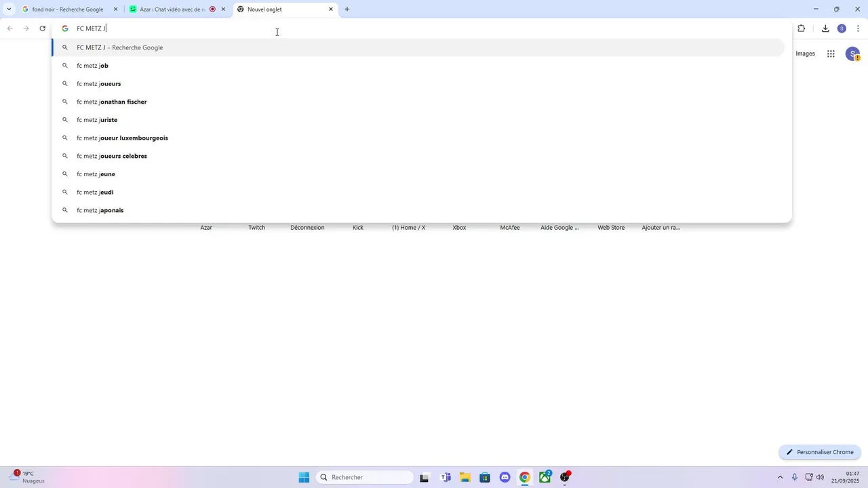Open the Web Store shortcut
This screenshot has width=868, height=488.
pyautogui.click(x=611, y=228)
